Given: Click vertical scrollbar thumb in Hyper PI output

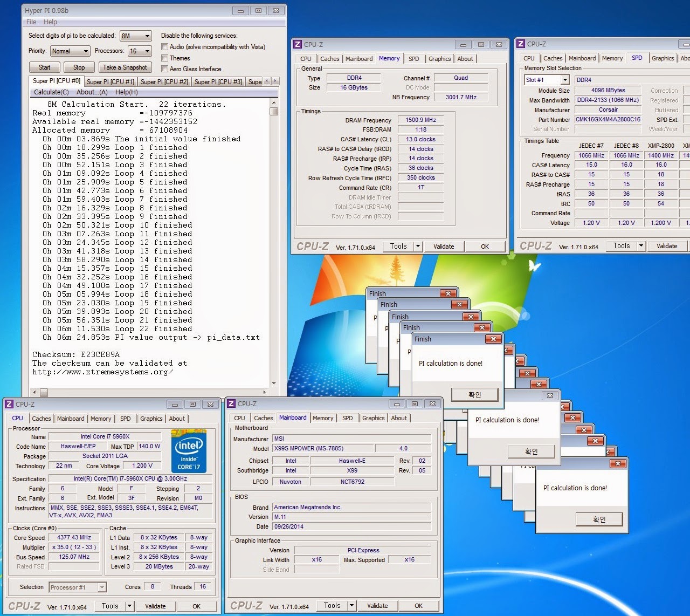Looking at the screenshot, I should pyautogui.click(x=274, y=112).
